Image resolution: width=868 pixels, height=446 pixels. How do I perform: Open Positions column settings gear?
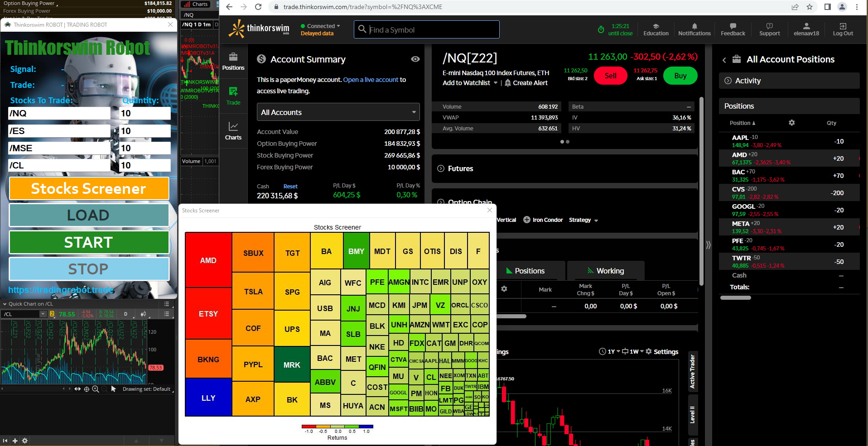click(x=791, y=123)
